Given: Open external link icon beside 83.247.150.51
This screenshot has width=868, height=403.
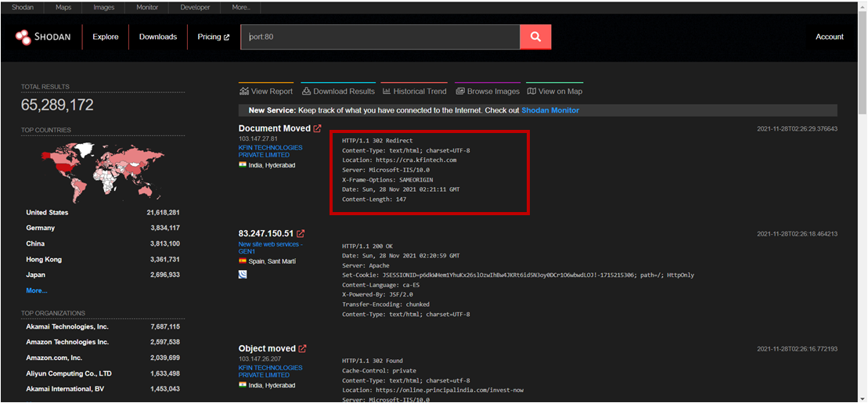Looking at the screenshot, I should point(301,234).
